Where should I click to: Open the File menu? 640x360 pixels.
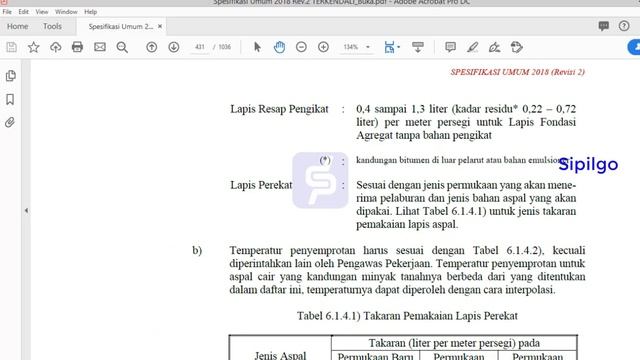point(7,12)
